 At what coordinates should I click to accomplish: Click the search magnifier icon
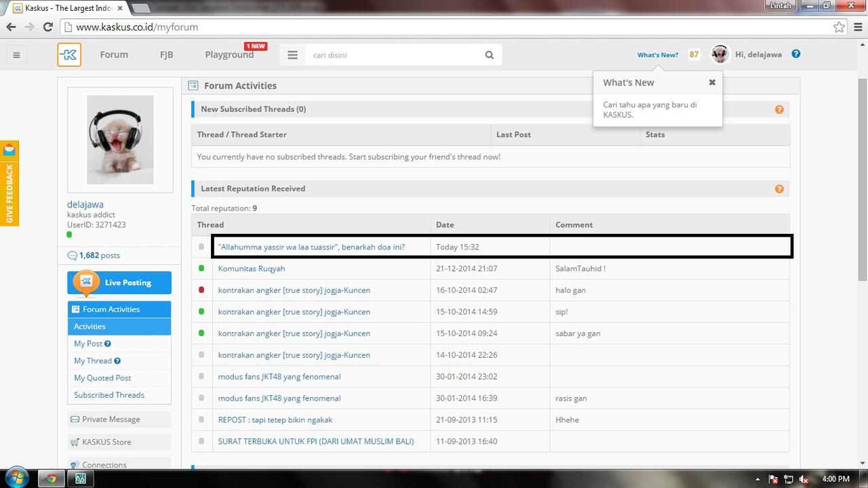(489, 55)
